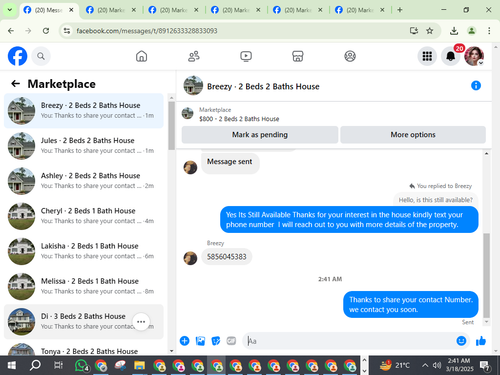
Task: Open a new browser tab
Action: (x=400, y=10)
